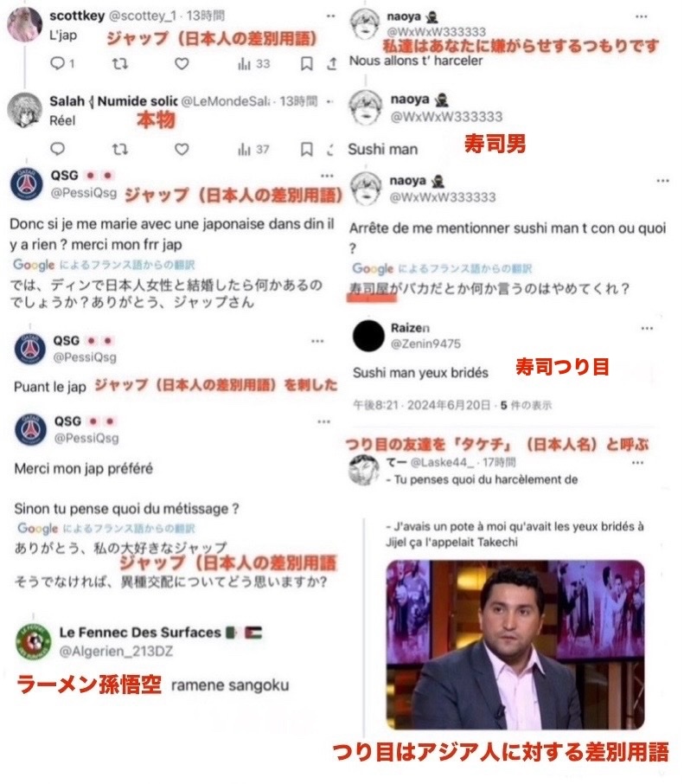Image resolution: width=684 pixels, height=784 pixels.
Task: Bookmark Salah's Réel tweet
Action: pos(307,149)
